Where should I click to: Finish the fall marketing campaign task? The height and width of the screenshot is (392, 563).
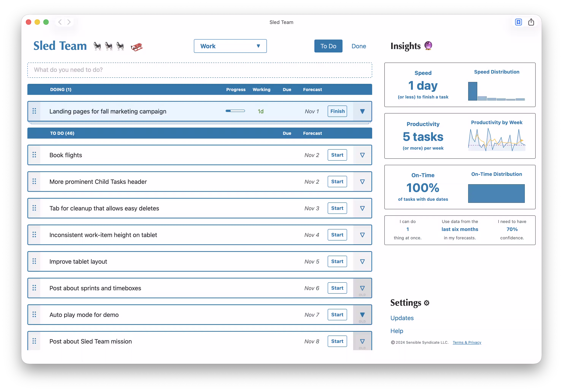point(337,111)
